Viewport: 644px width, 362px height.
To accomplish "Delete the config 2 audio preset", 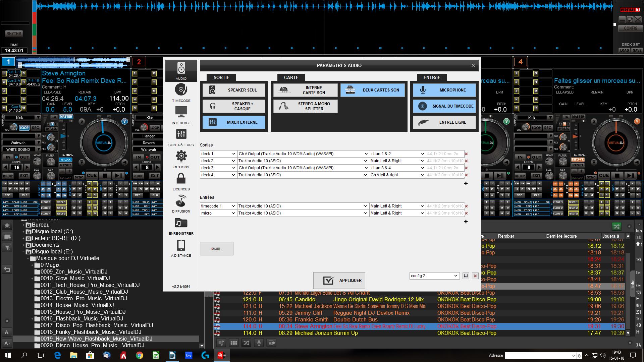I will point(475,276).
